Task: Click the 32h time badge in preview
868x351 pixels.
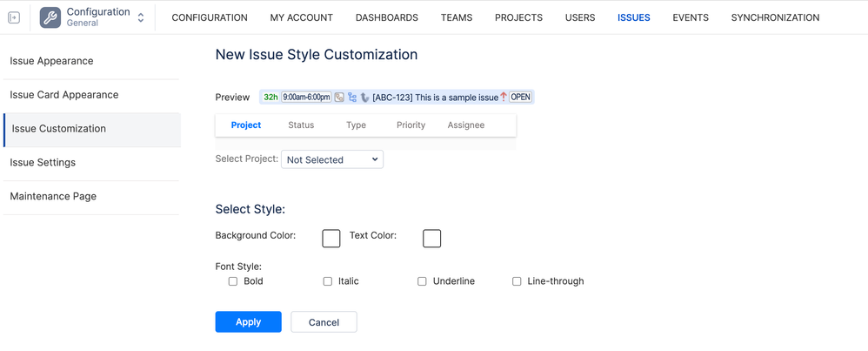Action: click(x=270, y=98)
